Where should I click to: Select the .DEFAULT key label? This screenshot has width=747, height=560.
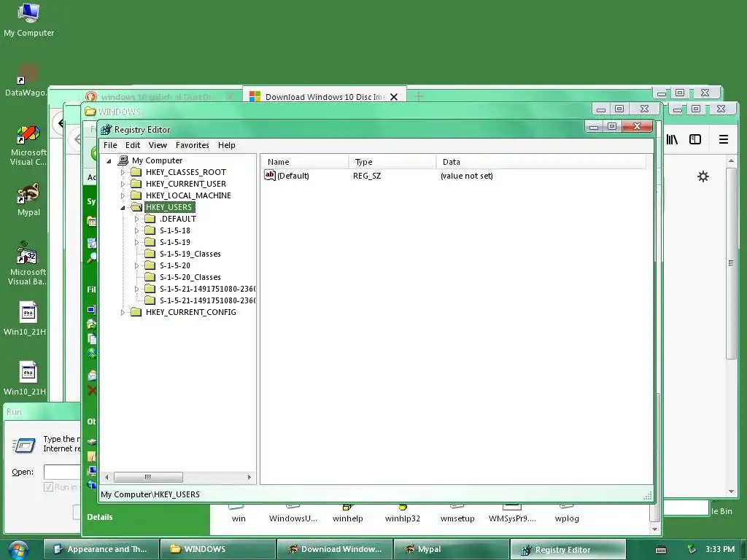pos(178,219)
